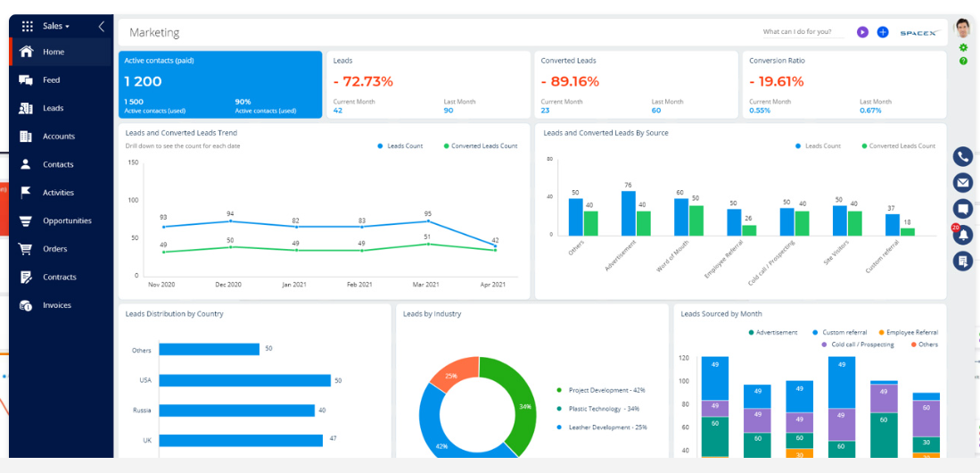980x473 pixels.
Task: Toggle Leads Count legend in trend chart
Action: 402,145
